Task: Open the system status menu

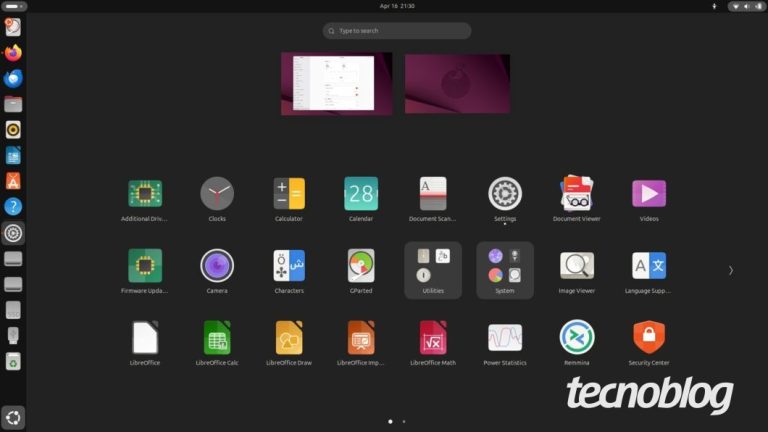Action: [x=747, y=6]
